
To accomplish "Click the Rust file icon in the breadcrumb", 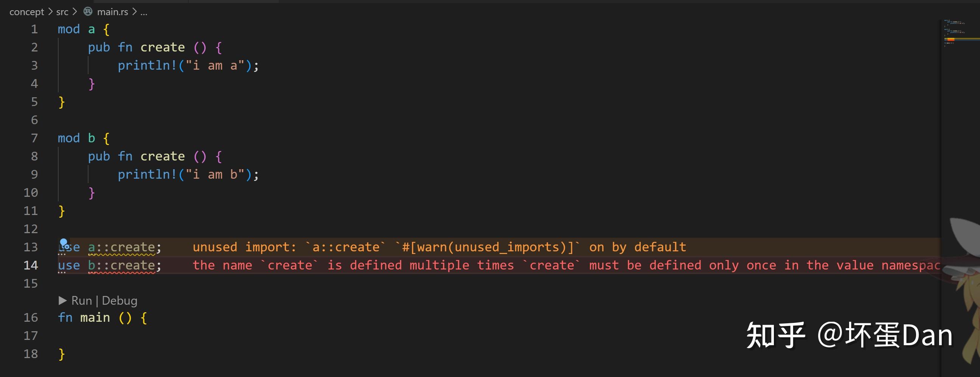I will point(88,12).
